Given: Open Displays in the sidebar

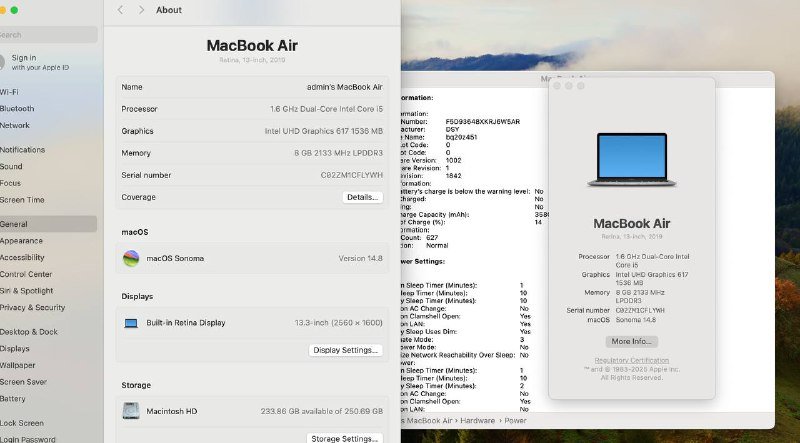Looking at the screenshot, I should (x=14, y=349).
